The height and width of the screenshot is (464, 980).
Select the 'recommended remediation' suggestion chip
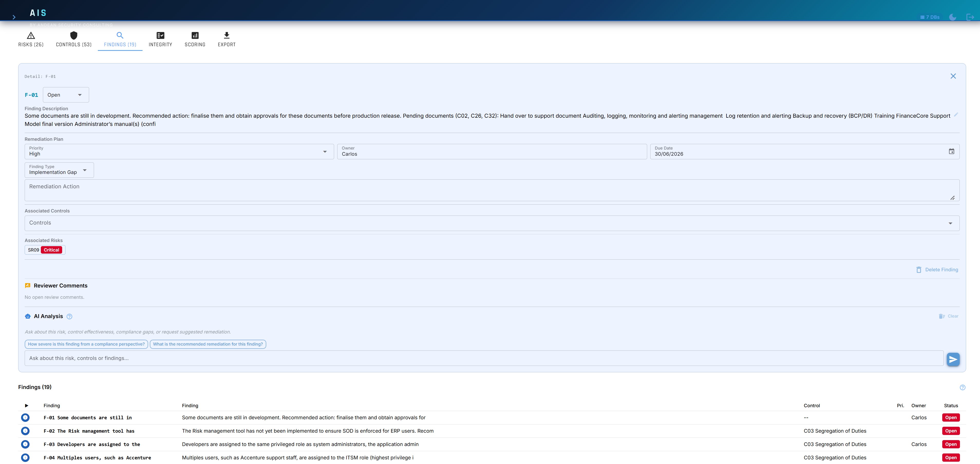click(208, 344)
